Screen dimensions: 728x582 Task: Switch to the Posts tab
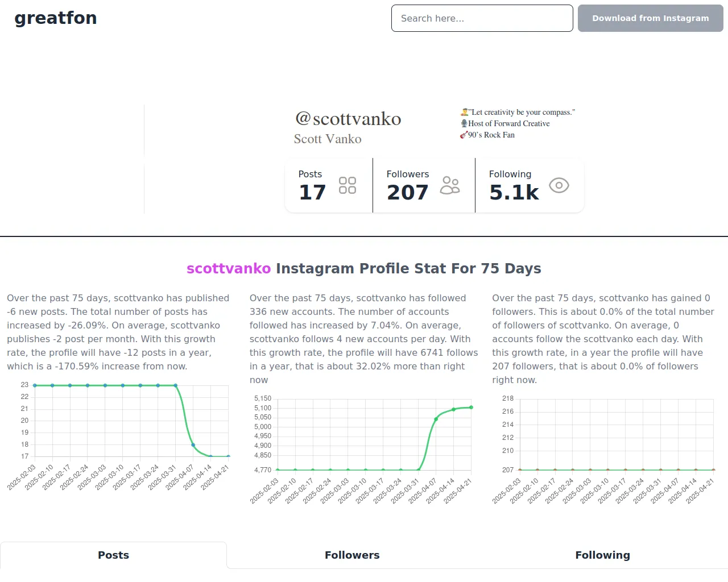(x=113, y=555)
